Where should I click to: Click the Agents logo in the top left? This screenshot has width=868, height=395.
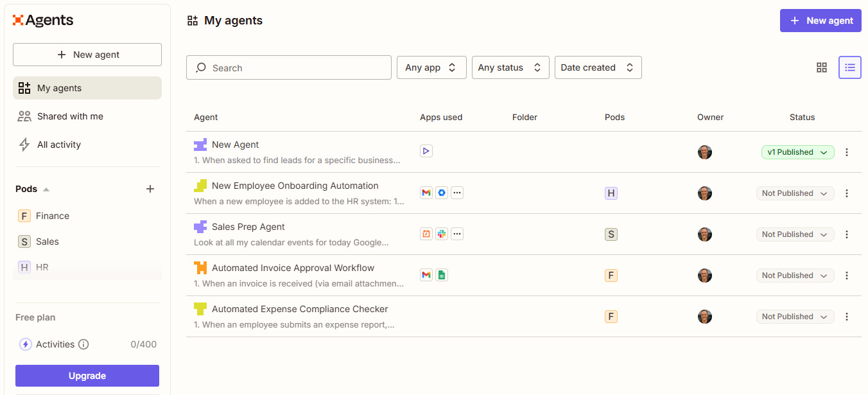(43, 20)
